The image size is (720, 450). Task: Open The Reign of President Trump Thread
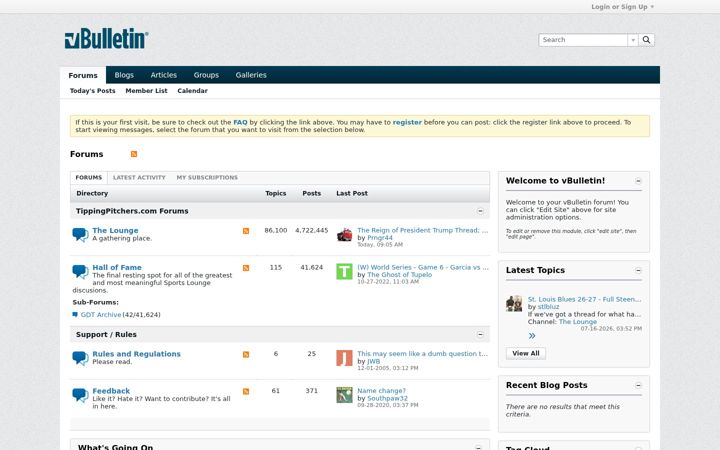(x=422, y=231)
